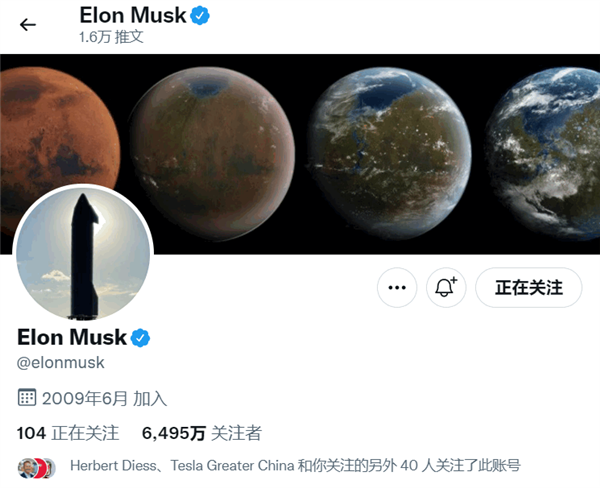Click the @elonmusk handle text
This screenshot has height=488, width=600.
coord(60,362)
